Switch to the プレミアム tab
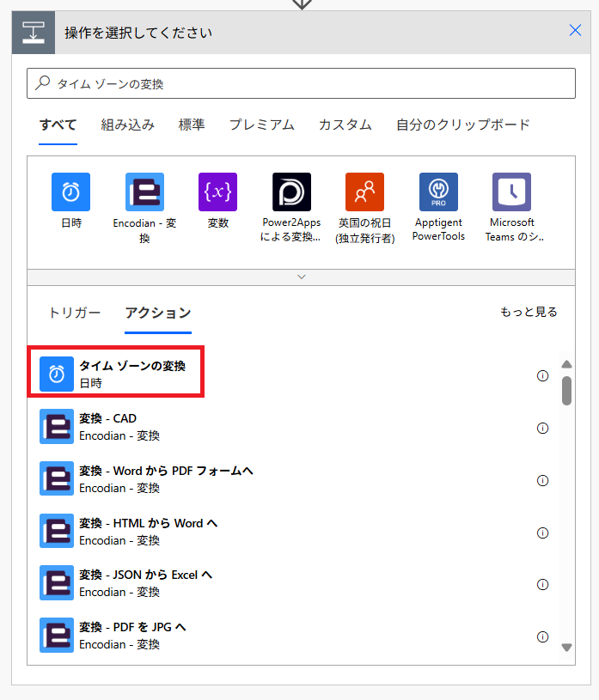The height and width of the screenshot is (700, 599). 261,125
